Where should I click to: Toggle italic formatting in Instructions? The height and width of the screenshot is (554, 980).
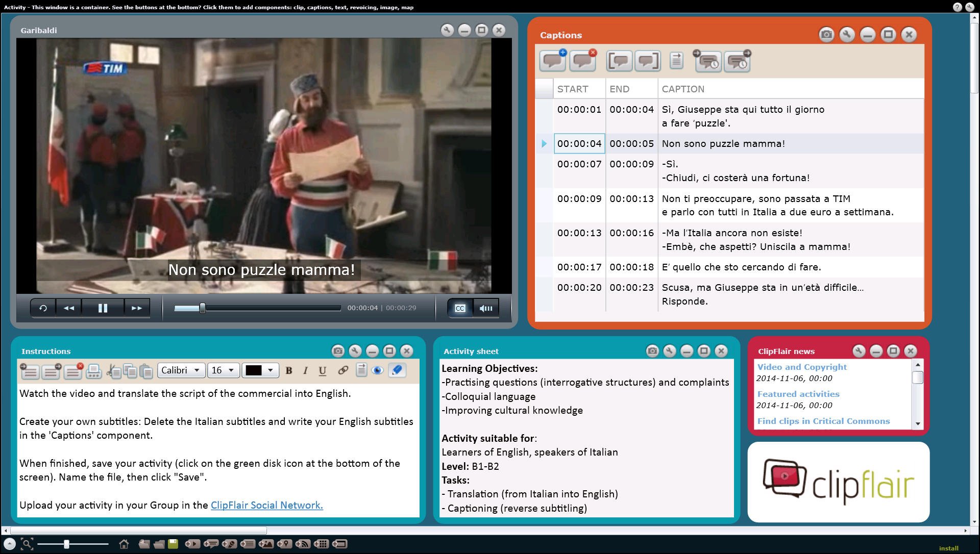pyautogui.click(x=305, y=371)
